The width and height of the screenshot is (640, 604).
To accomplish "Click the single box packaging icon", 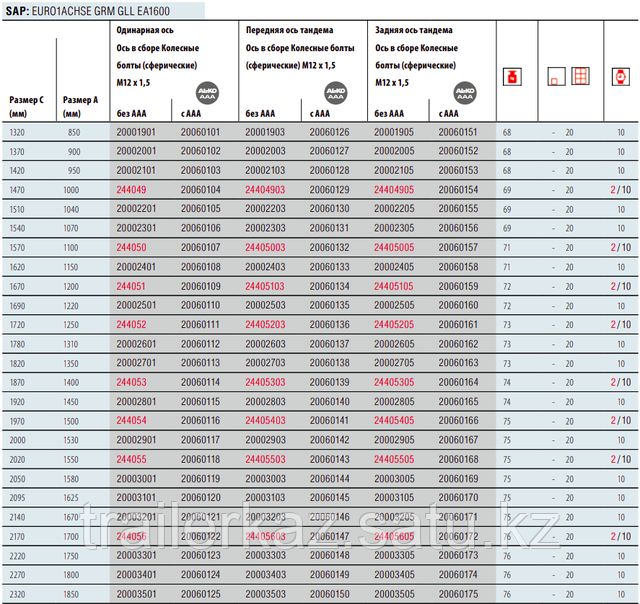I will point(556,77).
